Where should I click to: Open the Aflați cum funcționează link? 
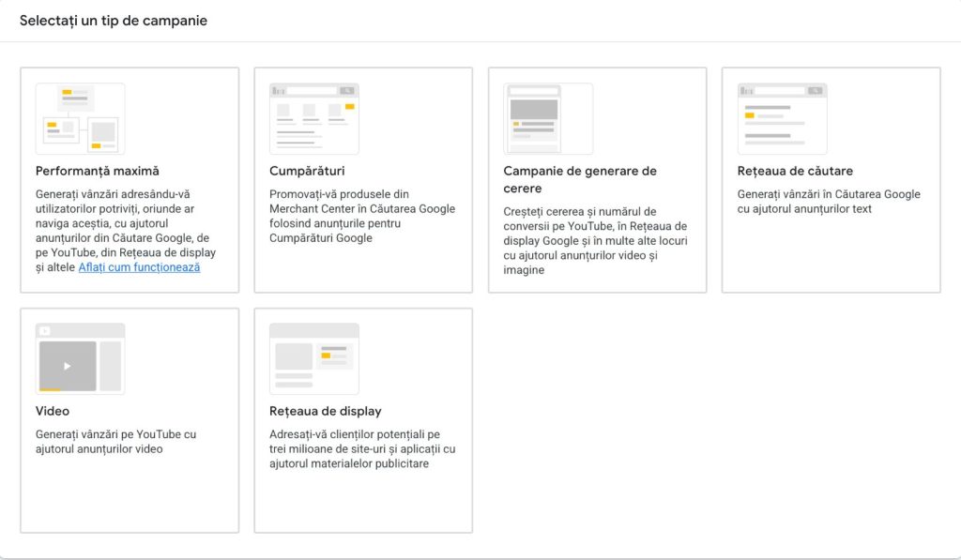tap(139, 267)
